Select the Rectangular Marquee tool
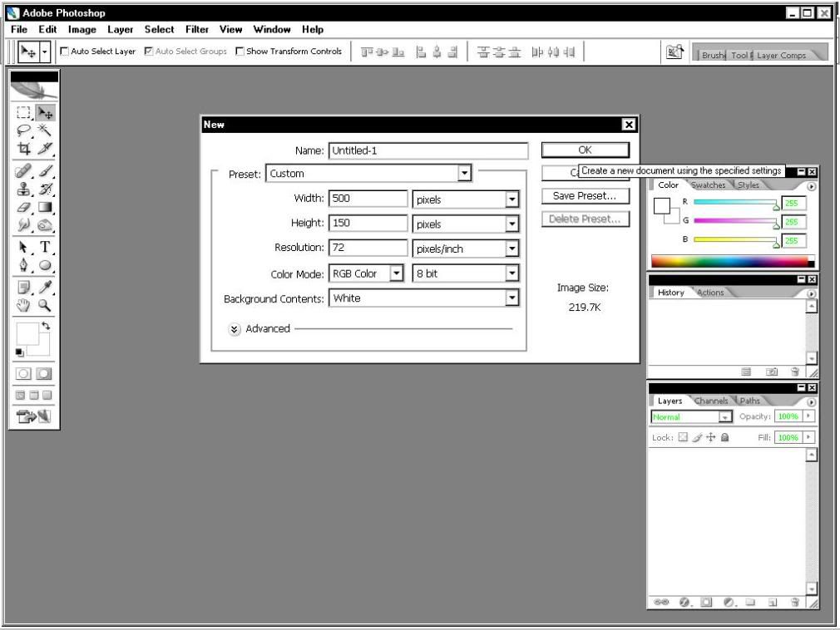 point(23,112)
